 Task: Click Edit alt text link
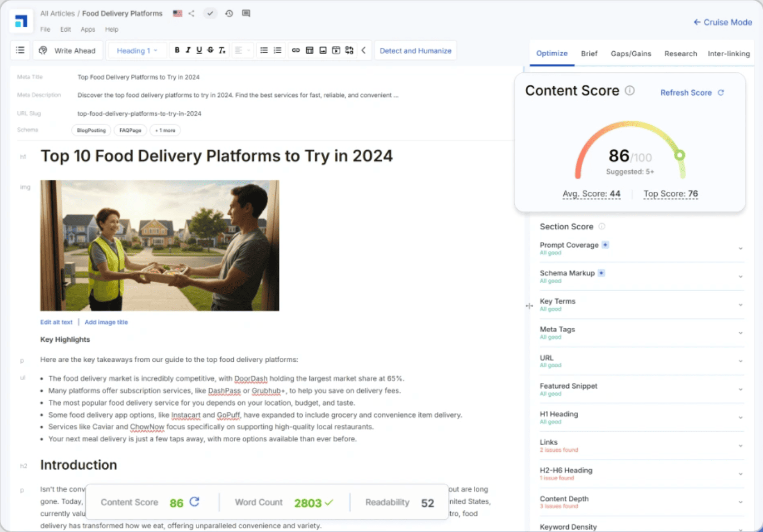[56, 322]
